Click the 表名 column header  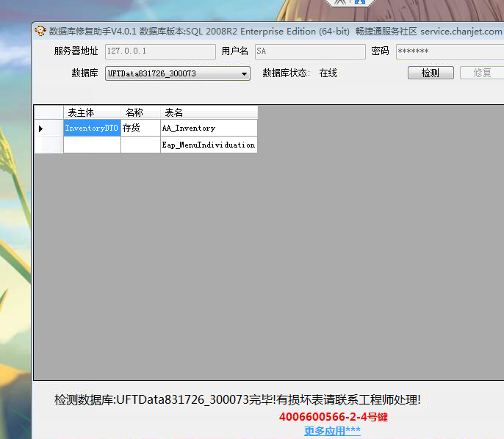pyautogui.click(x=209, y=112)
